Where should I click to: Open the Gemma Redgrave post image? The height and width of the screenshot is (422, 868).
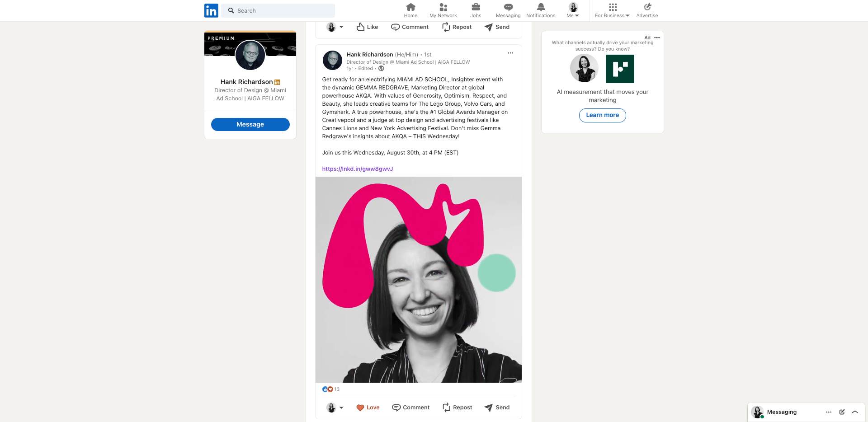click(419, 280)
